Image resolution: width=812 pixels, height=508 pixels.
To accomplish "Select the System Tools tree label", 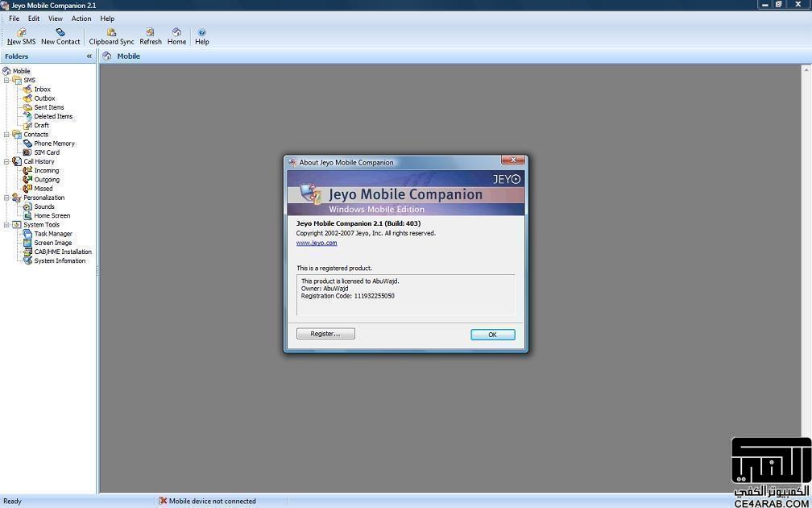I will pos(41,225).
